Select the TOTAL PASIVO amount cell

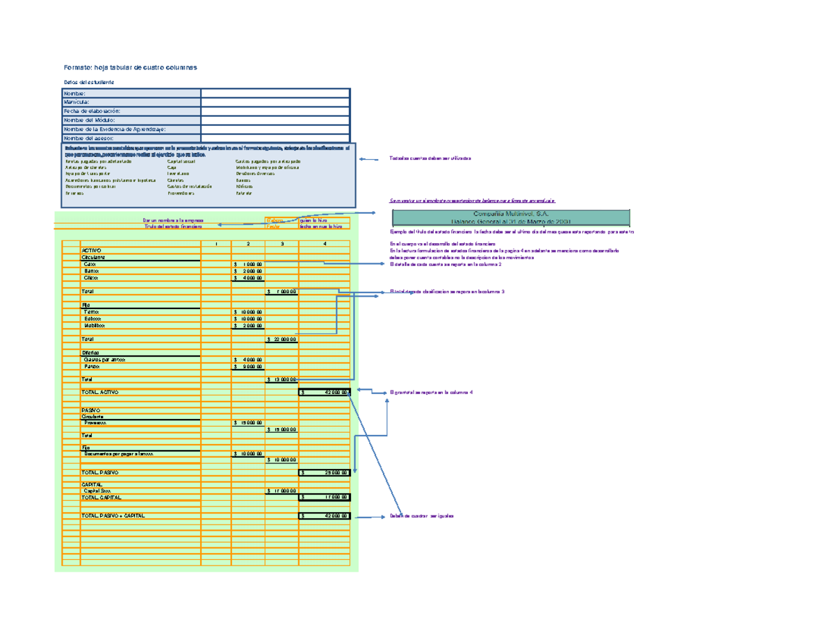tap(323, 472)
